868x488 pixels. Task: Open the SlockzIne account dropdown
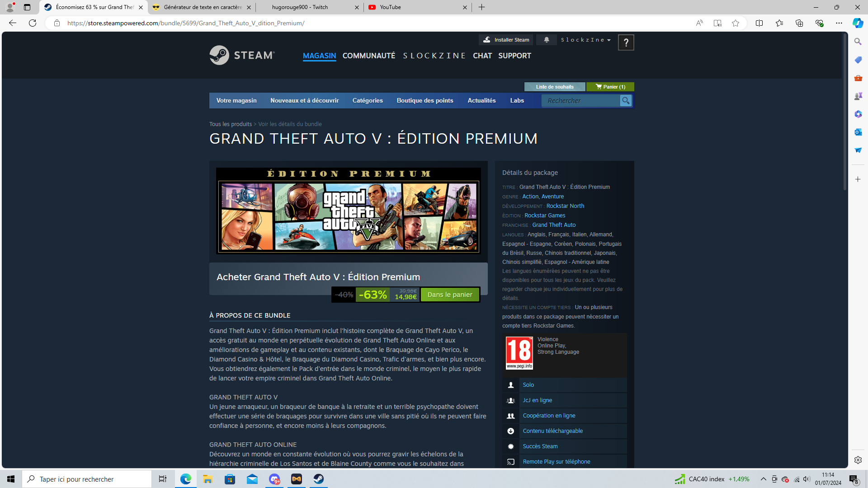[x=586, y=40]
